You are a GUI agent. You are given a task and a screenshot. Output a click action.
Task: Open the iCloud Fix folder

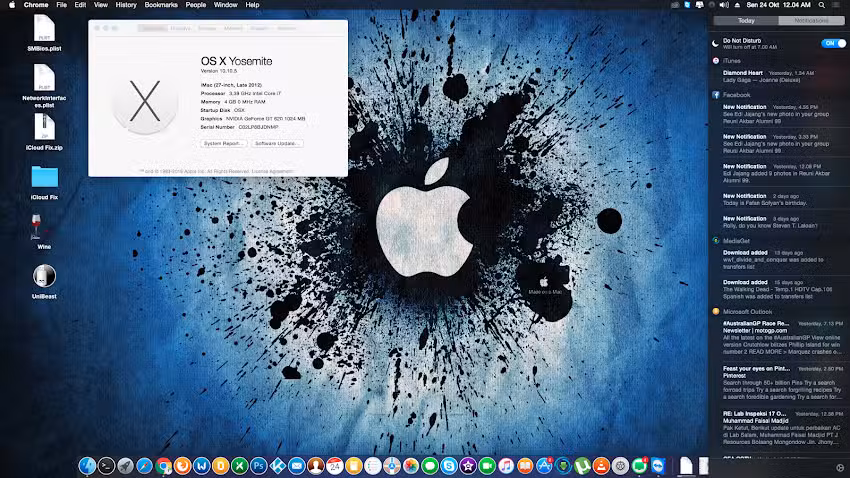click(44, 178)
